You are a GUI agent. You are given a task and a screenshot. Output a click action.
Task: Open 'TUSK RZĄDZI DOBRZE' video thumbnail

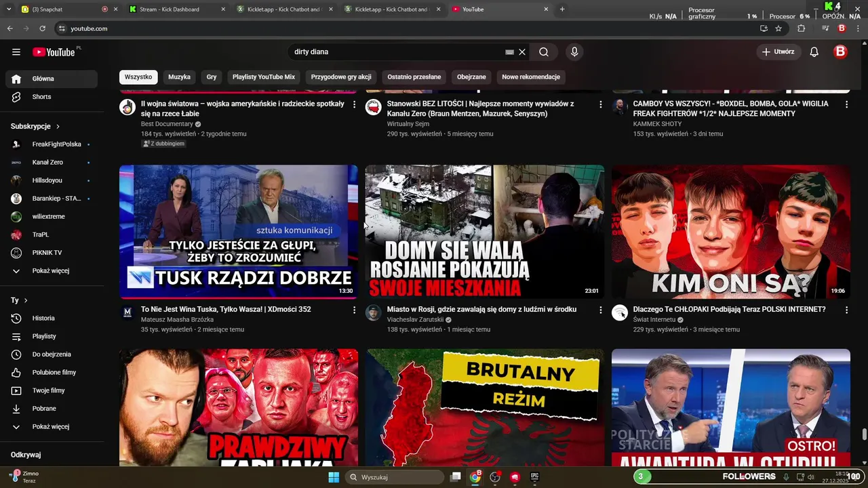[239, 232]
